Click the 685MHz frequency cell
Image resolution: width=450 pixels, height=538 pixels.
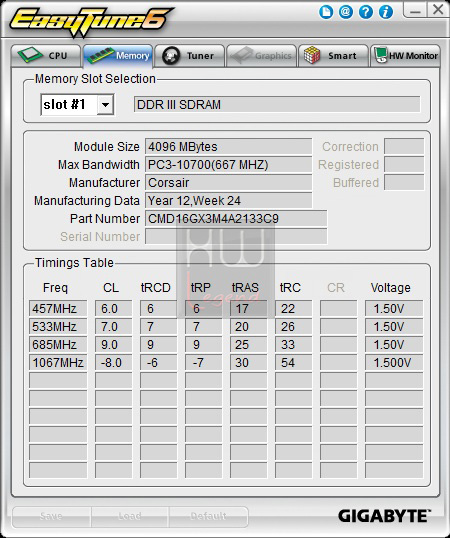tap(58, 344)
